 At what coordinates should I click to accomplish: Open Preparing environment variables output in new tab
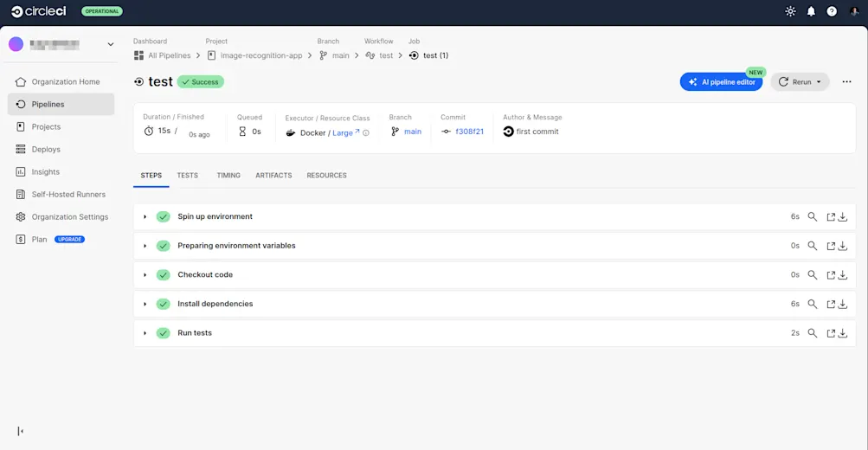pyautogui.click(x=831, y=246)
